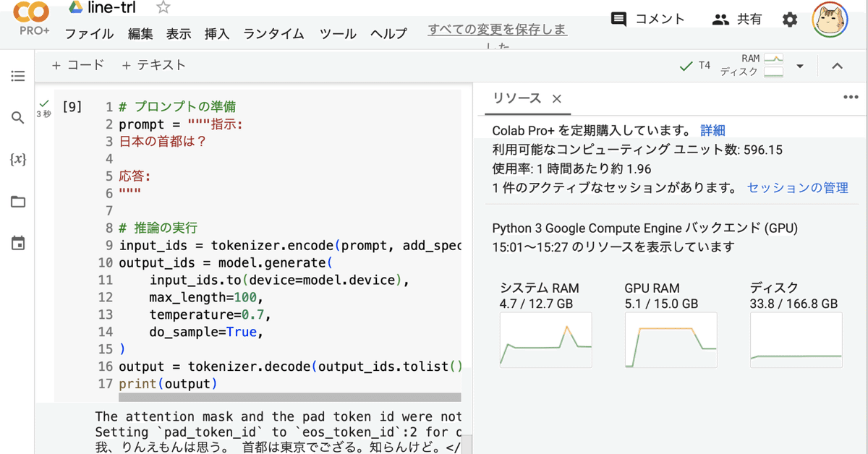Open the settings gear
868x454 pixels.
pos(790,20)
